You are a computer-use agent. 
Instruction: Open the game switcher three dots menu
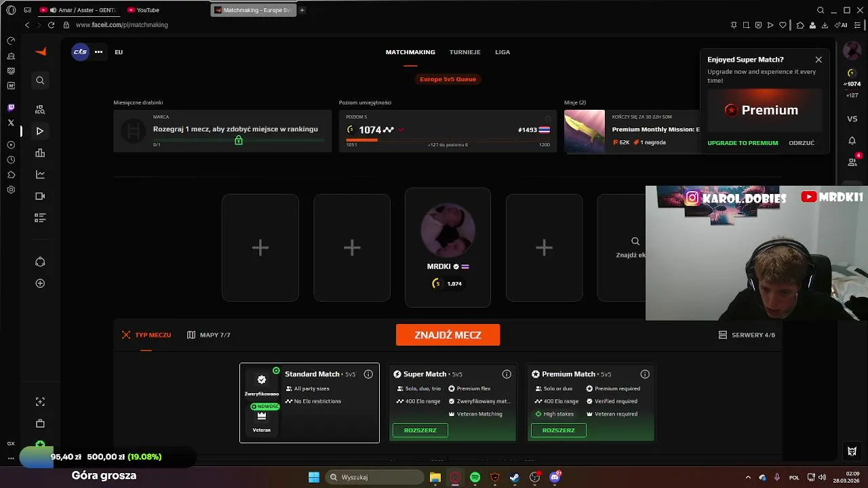[x=98, y=52]
